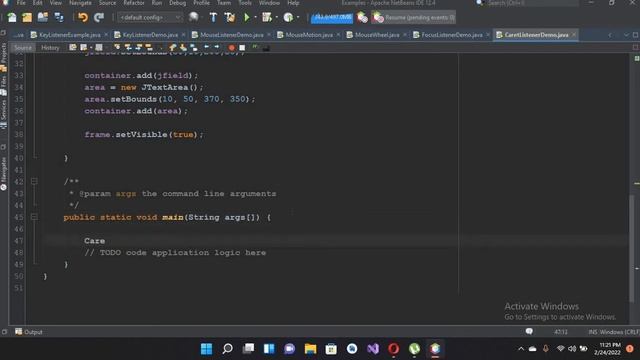640x360 pixels.
Task: Click the garbage collection icon beside memory bar
Action: (362, 18)
